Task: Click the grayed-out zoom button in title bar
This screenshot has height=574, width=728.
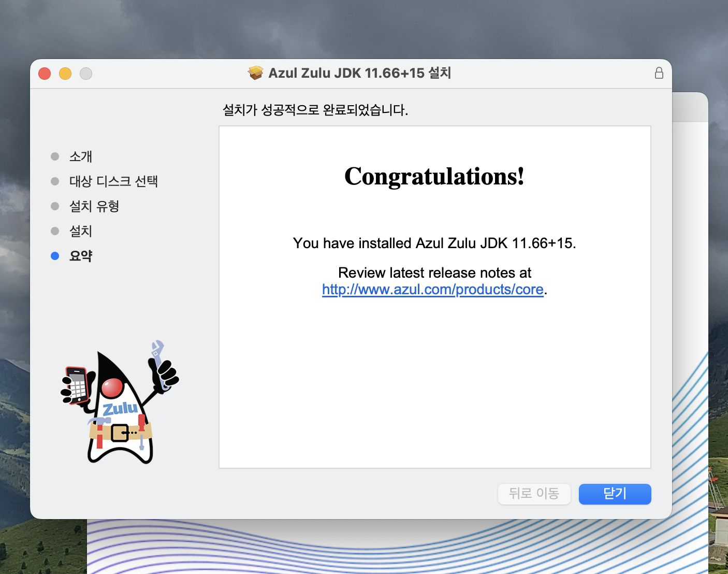Action: point(86,74)
